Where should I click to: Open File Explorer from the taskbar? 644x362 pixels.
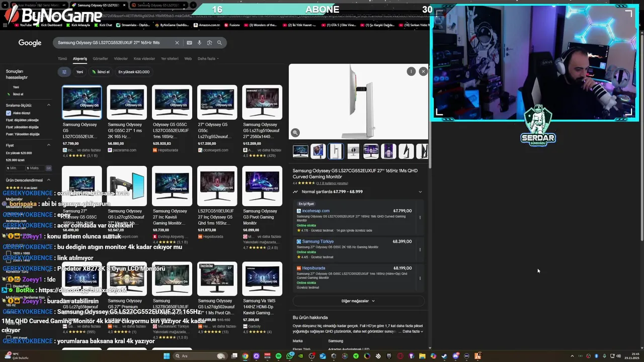422,356
